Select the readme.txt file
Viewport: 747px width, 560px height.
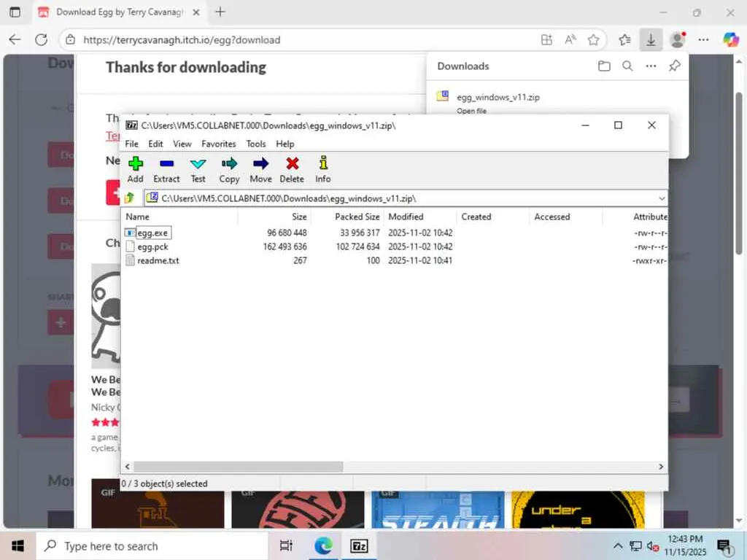[158, 260]
